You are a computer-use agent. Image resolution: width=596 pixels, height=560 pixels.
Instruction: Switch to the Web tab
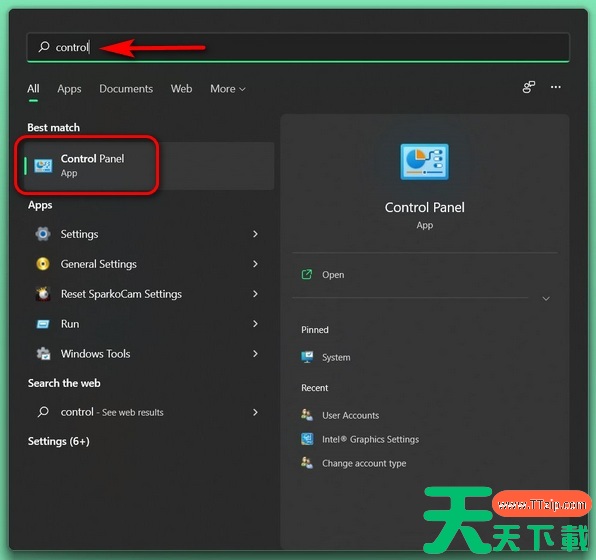coord(181,89)
